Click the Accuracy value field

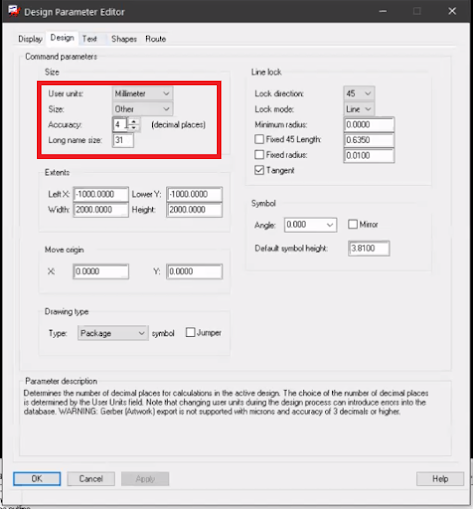[x=120, y=125]
